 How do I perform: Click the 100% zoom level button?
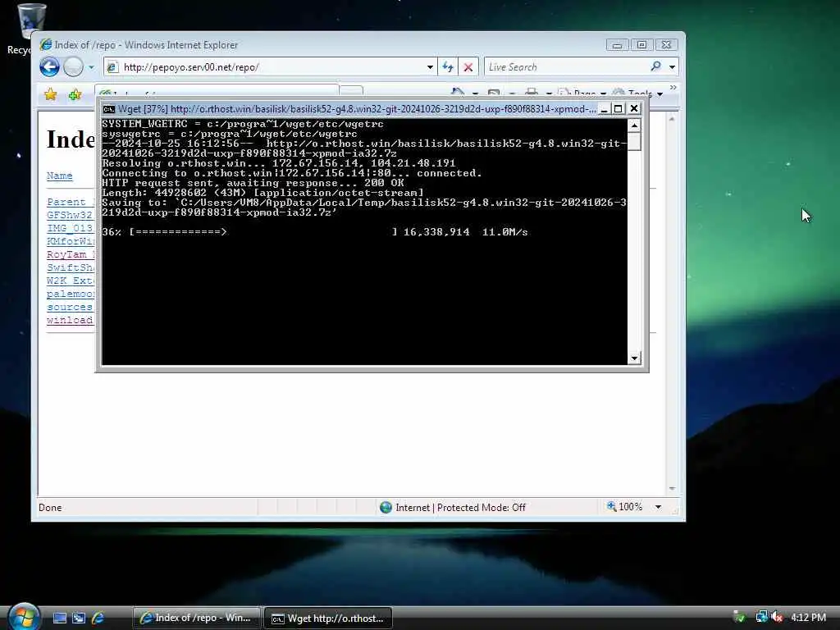pos(624,507)
